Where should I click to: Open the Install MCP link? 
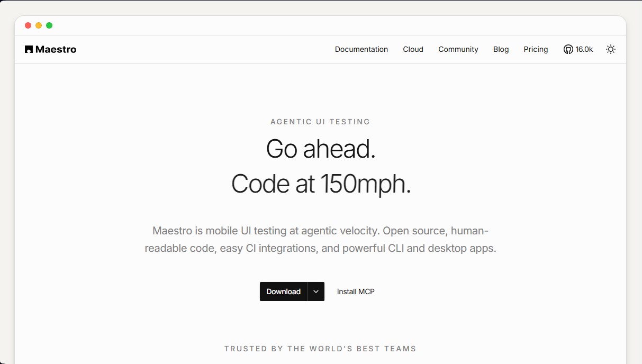[356, 292]
